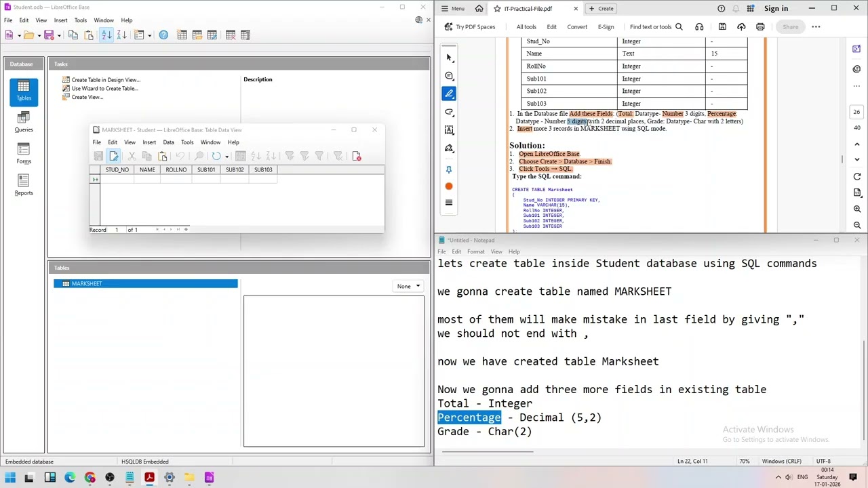Open the Acrobat Menu button
The image size is (868, 488).
(x=453, y=9)
